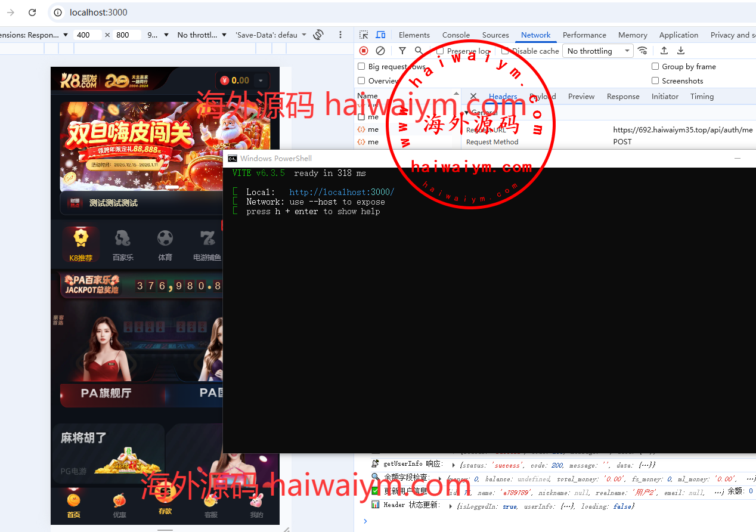This screenshot has height=532, width=756.
Task: Select the 体育 sports category icon
Action: [x=165, y=245]
